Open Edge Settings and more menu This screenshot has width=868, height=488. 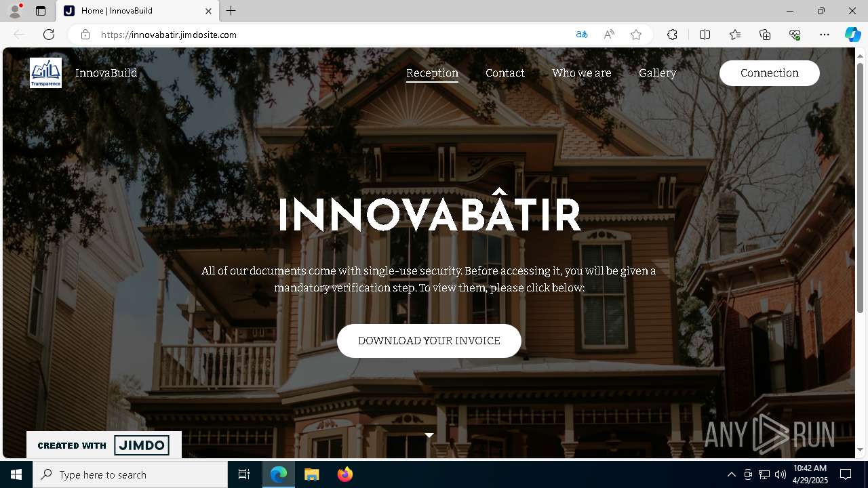825,35
